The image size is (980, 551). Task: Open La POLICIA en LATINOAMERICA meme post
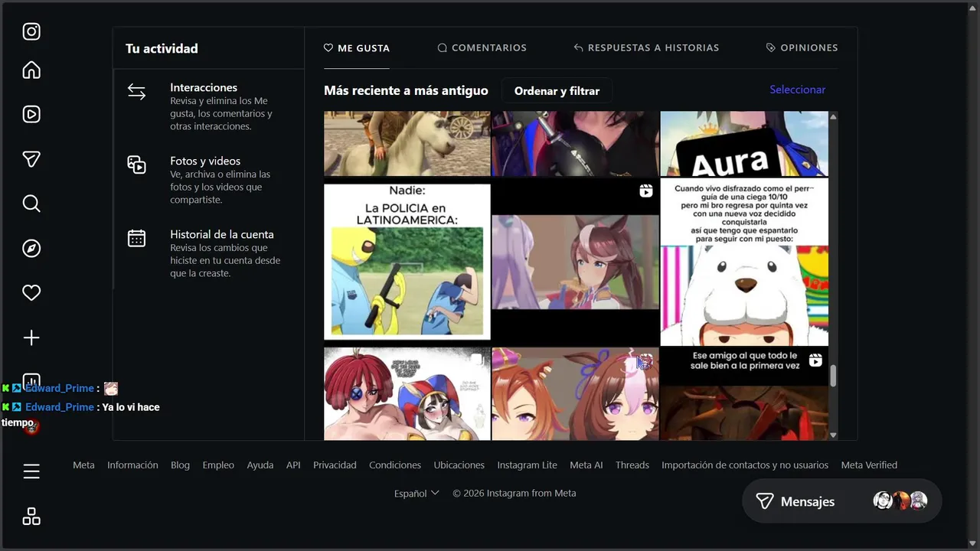point(407,262)
